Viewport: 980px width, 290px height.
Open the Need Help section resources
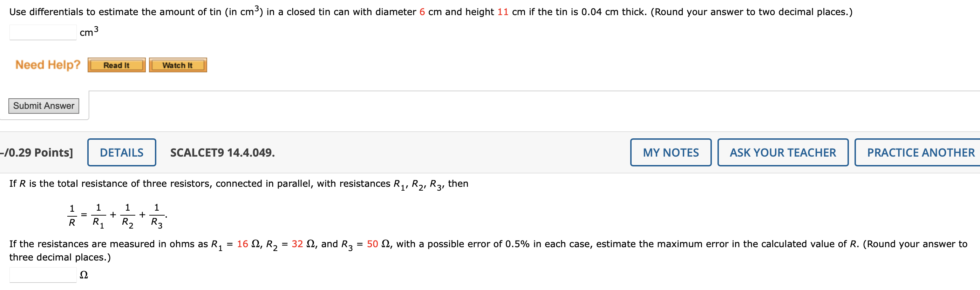47,65
